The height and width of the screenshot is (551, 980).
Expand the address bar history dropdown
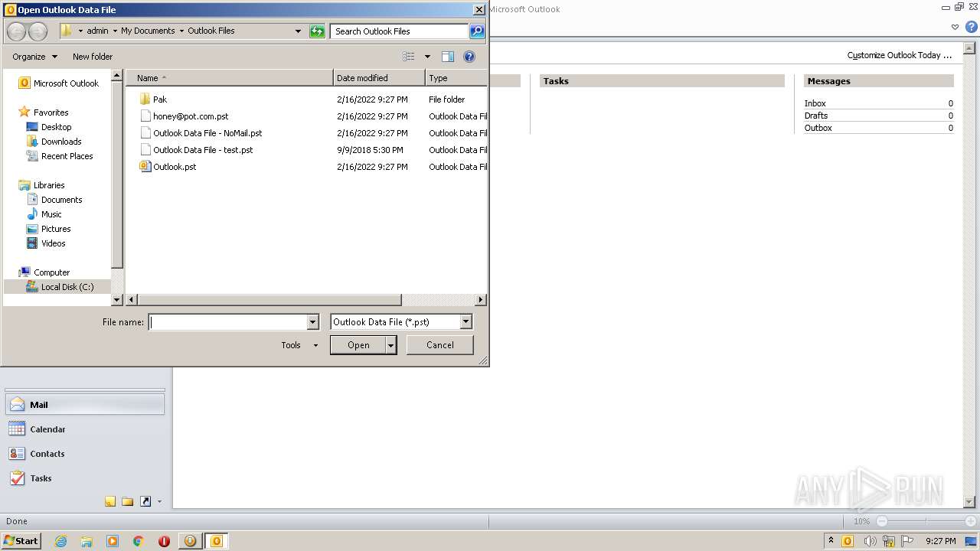pos(298,31)
